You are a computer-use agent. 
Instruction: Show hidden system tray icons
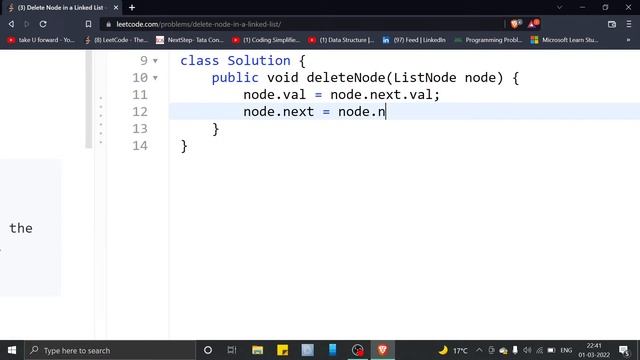[479, 350]
